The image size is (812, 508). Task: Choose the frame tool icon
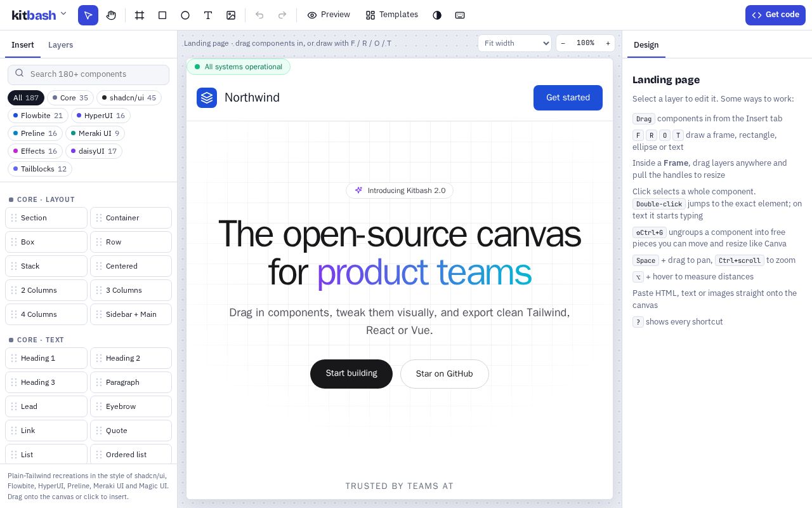point(140,15)
